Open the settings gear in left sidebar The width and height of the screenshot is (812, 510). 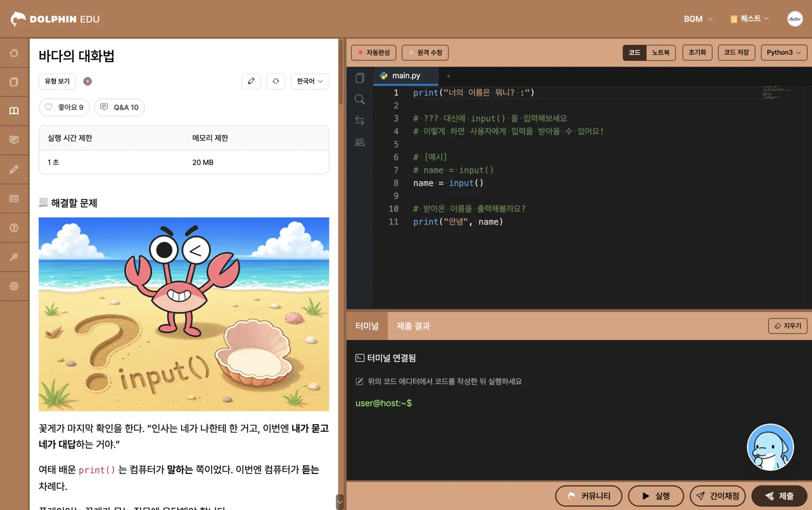[14, 286]
